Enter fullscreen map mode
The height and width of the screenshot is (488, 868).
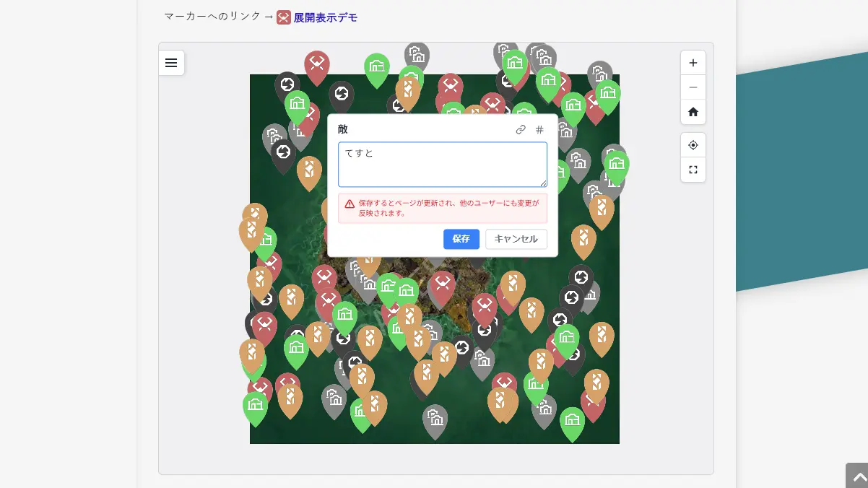pos(693,170)
